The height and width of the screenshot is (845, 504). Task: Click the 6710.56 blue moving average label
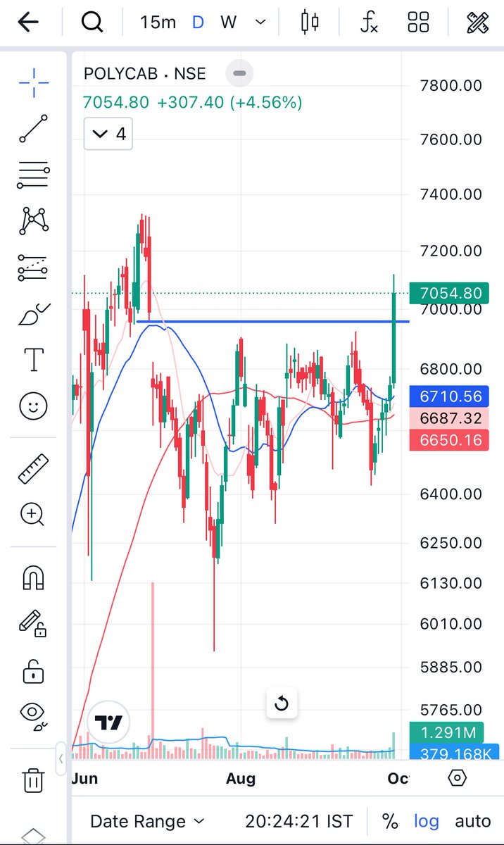[450, 396]
